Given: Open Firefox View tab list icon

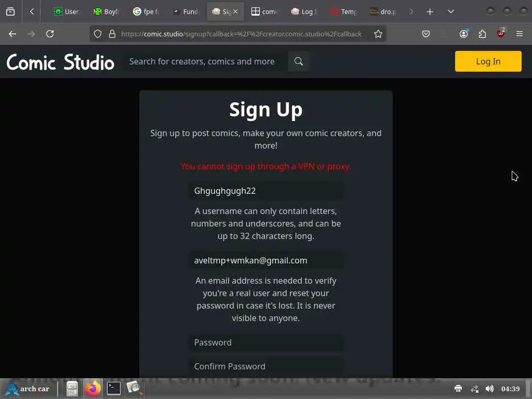Looking at the screenshot, I should [10, 11].
